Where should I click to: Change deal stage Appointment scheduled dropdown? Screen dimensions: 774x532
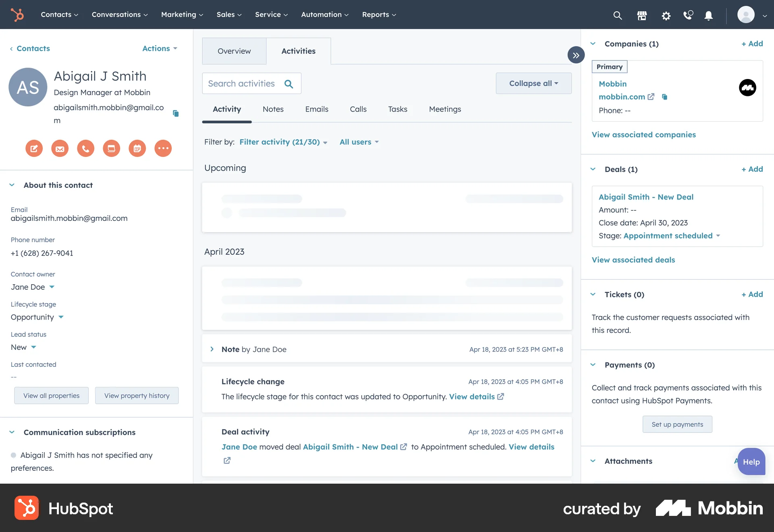(672, 236)
